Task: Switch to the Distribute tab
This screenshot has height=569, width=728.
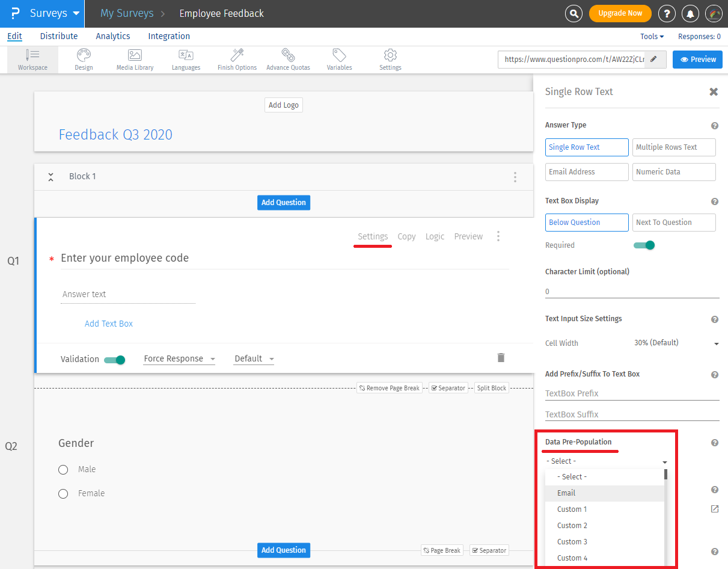Action: tap(59, 36)
